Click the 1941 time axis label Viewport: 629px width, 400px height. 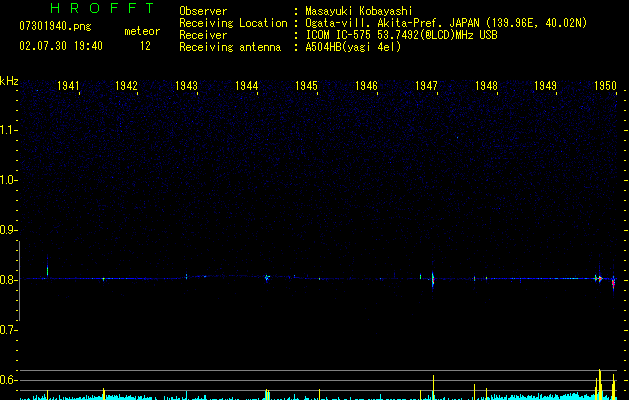68,86
